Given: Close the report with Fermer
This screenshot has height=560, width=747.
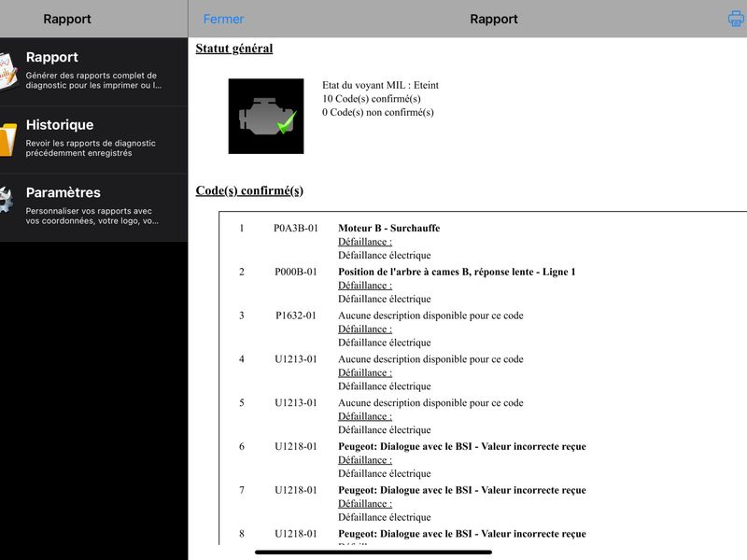Looking at the screenshot, I should pyautogui.click(x=223, y=19).
